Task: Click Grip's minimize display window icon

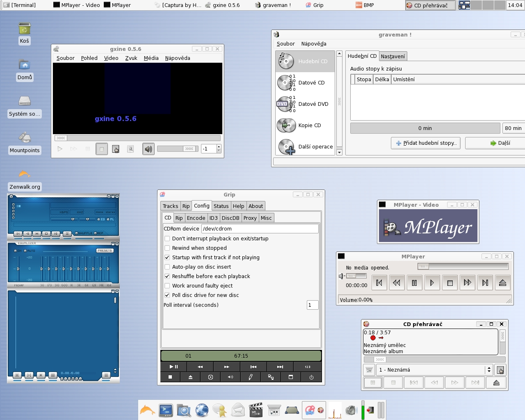Action: (291, 377)
